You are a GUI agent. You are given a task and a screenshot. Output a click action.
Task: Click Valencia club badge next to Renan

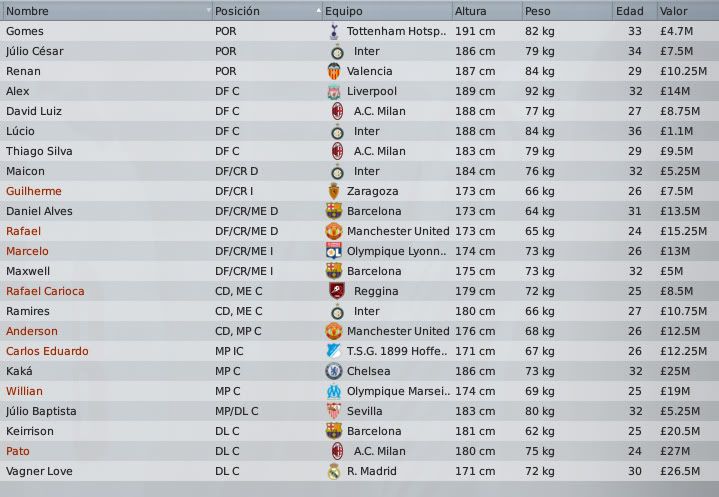pos(334,71)
